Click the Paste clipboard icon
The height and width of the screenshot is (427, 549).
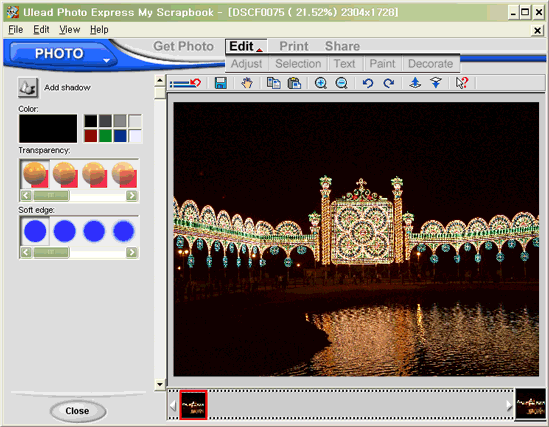click(294, 83)
